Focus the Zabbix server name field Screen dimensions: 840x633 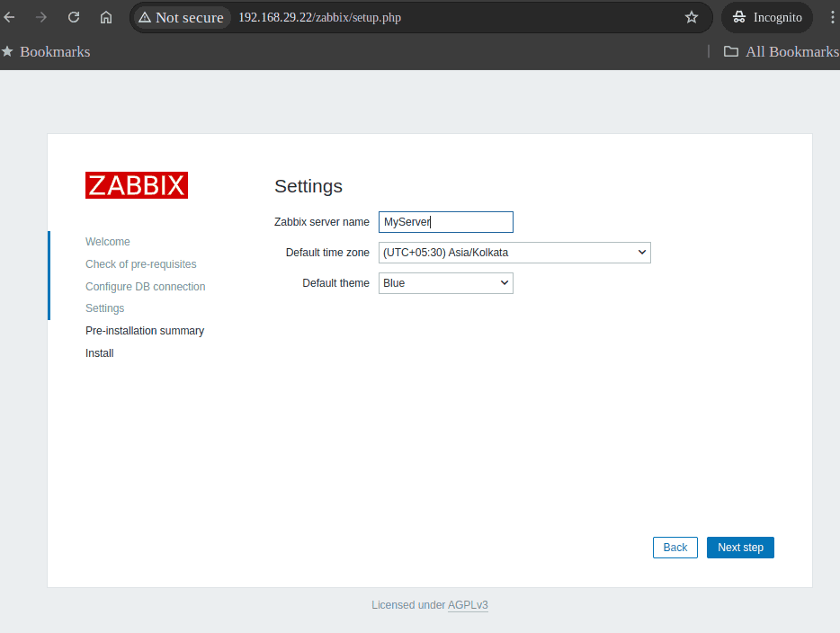445,222
